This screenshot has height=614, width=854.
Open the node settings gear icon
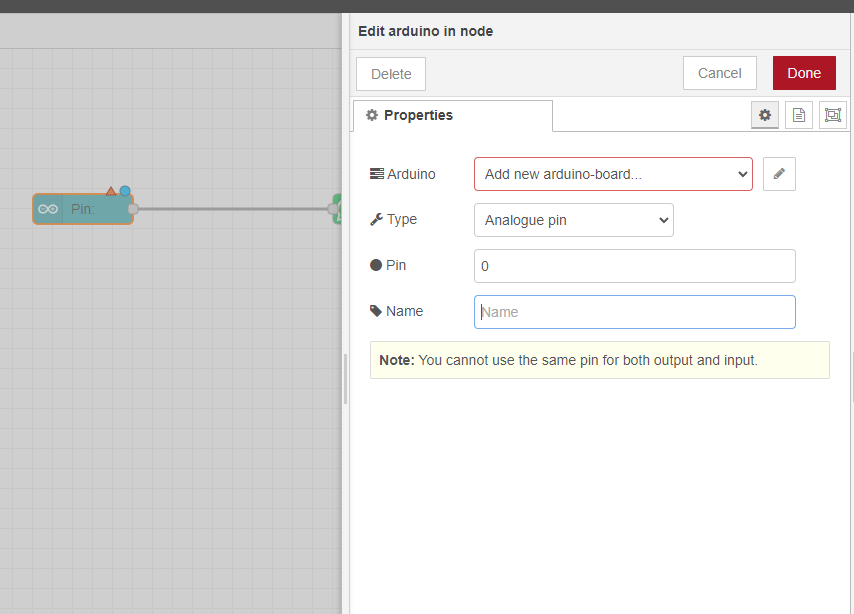click(765, 115)
